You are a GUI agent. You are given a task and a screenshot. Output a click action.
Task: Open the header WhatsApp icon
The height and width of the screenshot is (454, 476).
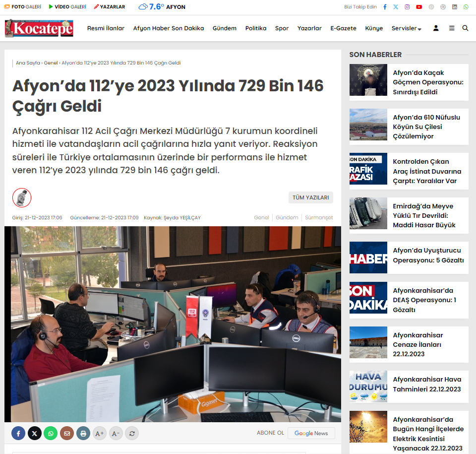466,7
